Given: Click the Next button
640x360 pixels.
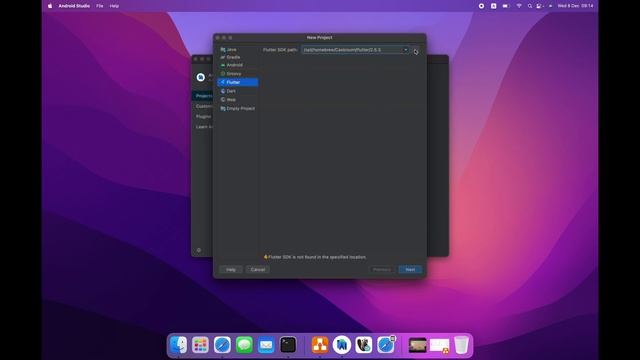Looking at the screenshot, I should click(x=410, y=269).
